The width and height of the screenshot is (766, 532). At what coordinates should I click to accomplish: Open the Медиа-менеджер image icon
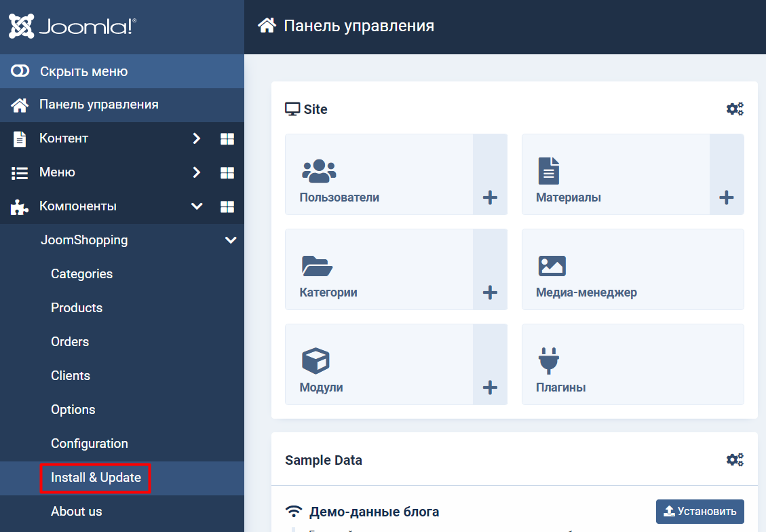552,266
